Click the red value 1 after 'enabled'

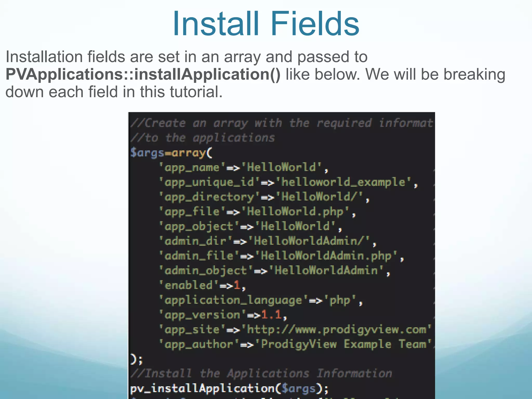tap(237, 285)
